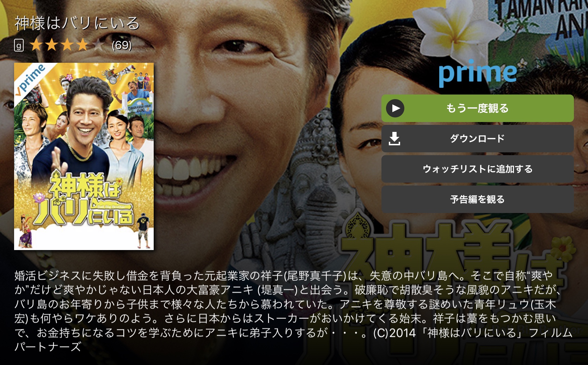Screen dimensions: 588x365
Task: Click the prime ribbon on the poster corner
Action: tap(31, 80)
